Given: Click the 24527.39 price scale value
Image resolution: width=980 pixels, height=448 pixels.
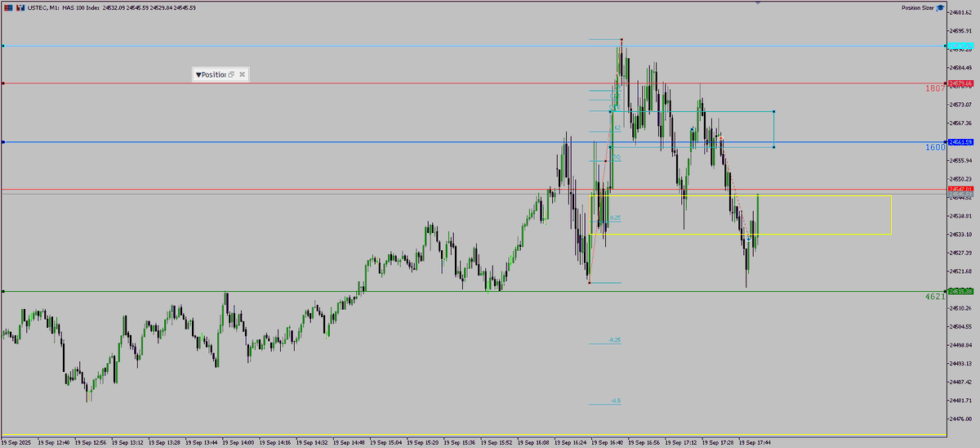Looking at the screenshot, I should coord(960,253).
